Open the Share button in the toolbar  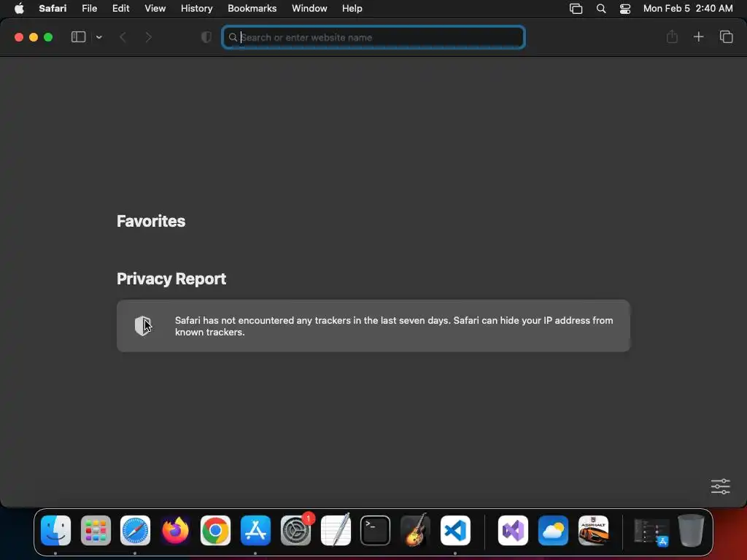click(x=672, y=36)
